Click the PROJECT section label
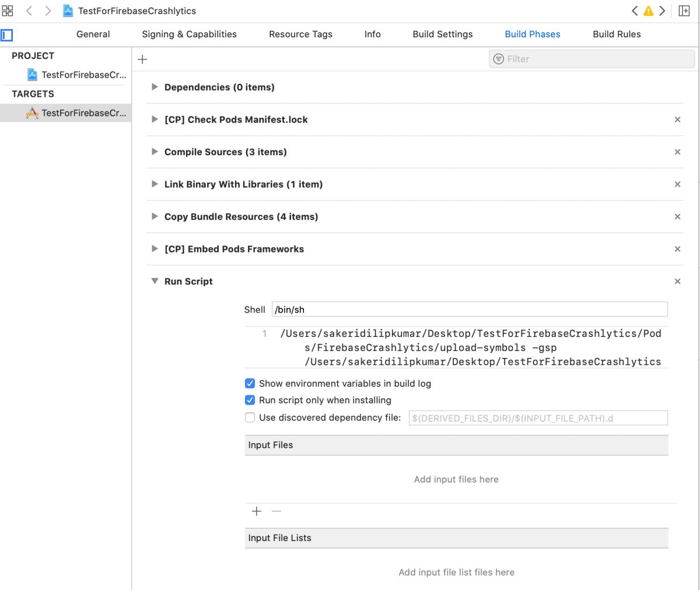Image resolution: width=700 pixels, height=590 pixels. point(33,56)
